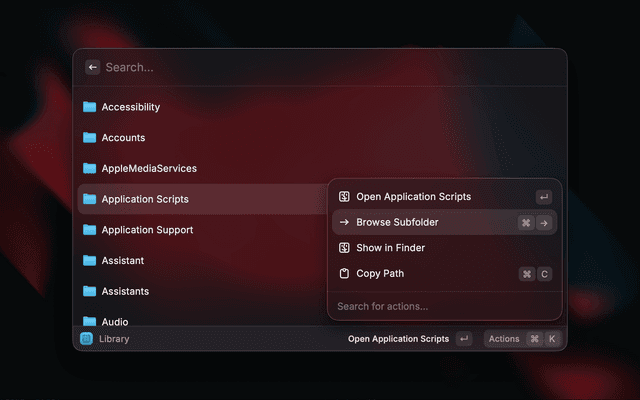Screen dimensions: 640x400
Task: Click the Accessibility folder icon
Action: point(89,107)
